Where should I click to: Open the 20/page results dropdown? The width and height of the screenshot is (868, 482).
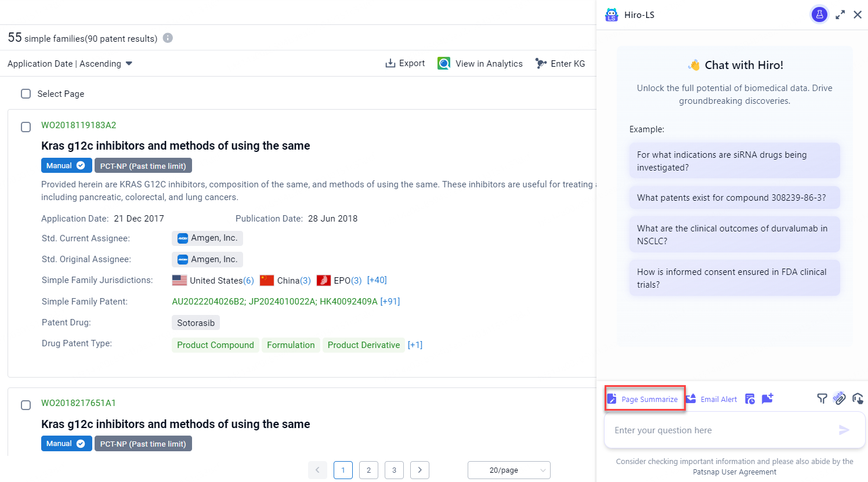509,470
